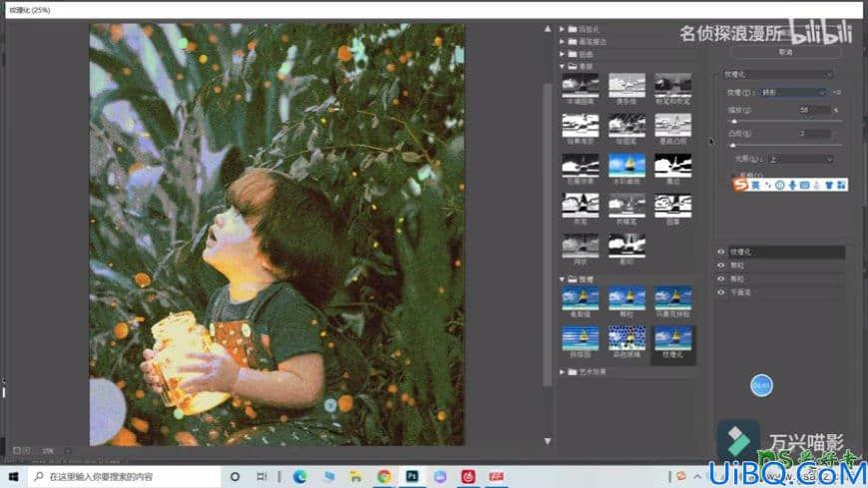
Task: Click the 缩放 scaling slider handle
Action: [x=734, y=121]
